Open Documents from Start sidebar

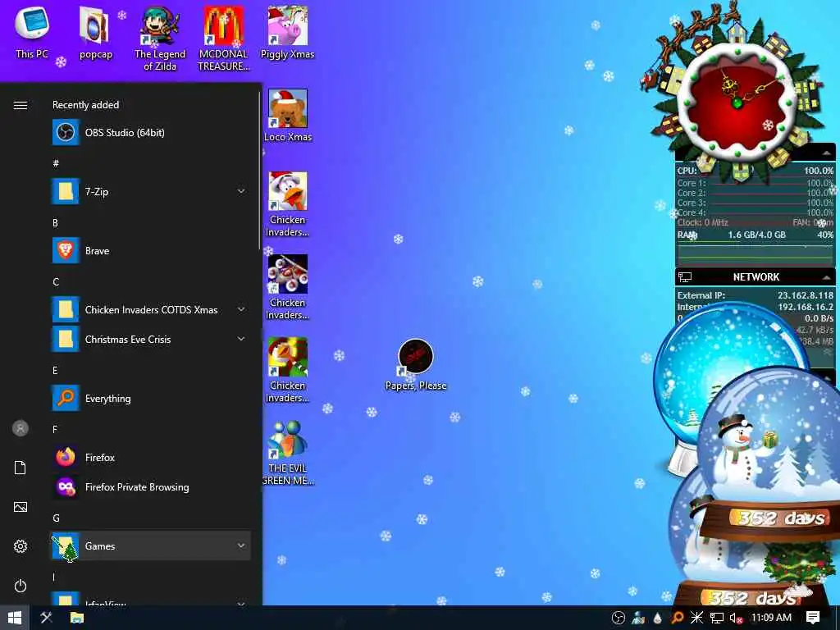coord(21,468)
